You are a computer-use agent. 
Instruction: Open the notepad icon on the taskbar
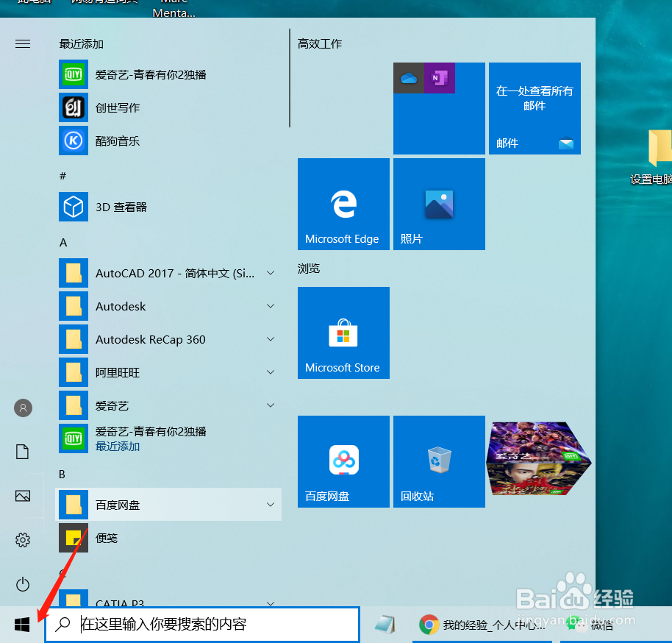tap(385, 625)
